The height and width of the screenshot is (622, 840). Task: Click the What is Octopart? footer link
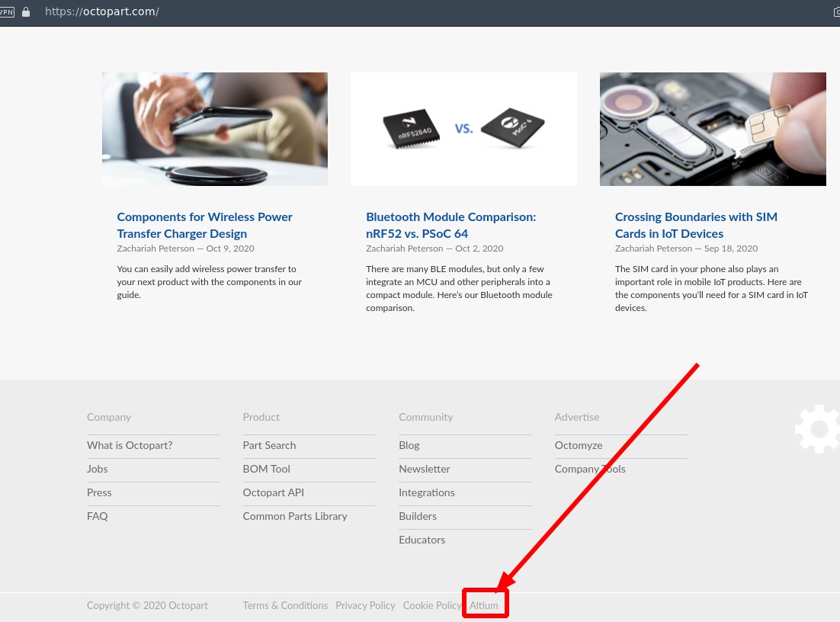pos(130,445)
